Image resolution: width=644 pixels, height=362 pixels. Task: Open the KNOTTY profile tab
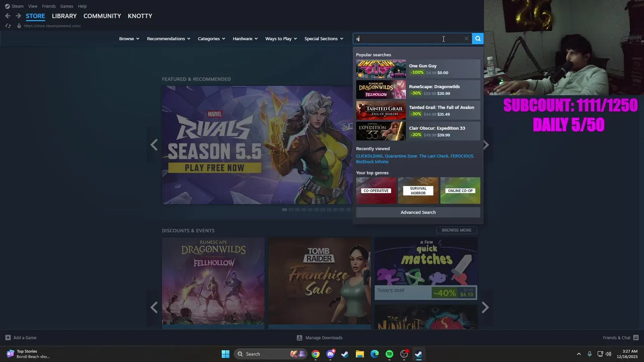tap(140, 16)
